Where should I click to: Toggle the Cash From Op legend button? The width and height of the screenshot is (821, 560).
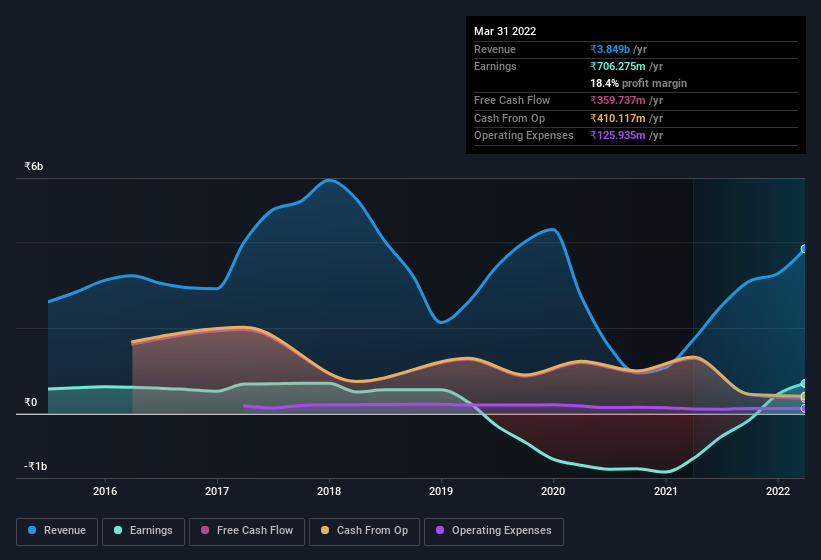tap(364, 531)
